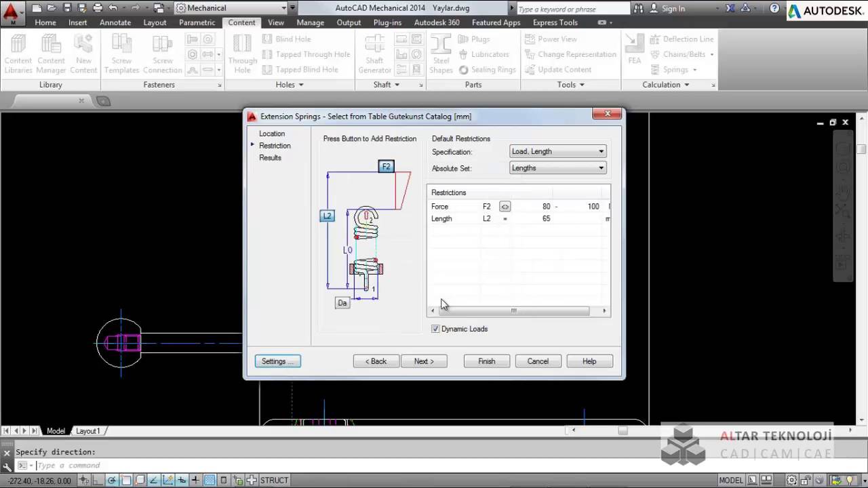Open the Help question mark icon
This screenshot has height=488, width=868.
point(774,8)
